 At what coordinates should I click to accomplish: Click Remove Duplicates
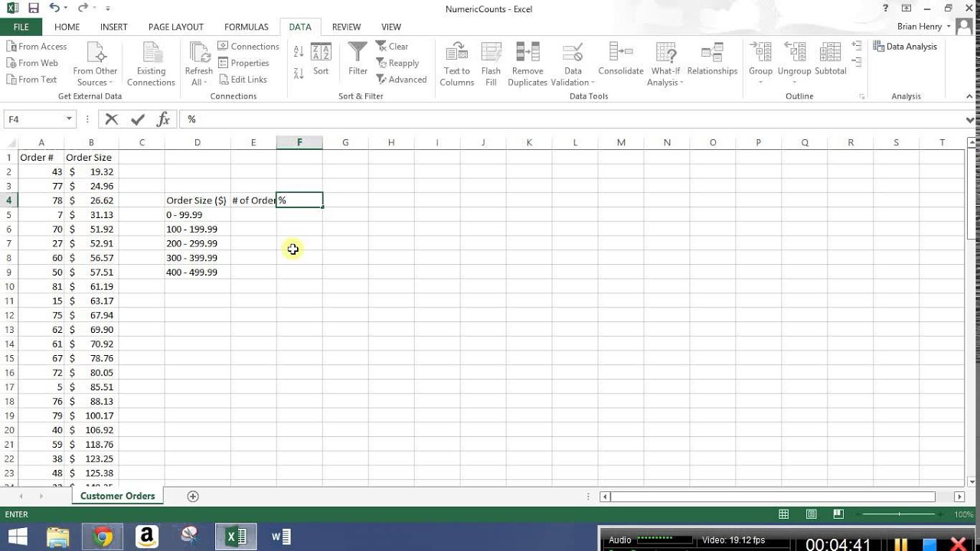[x=528, y=64]
